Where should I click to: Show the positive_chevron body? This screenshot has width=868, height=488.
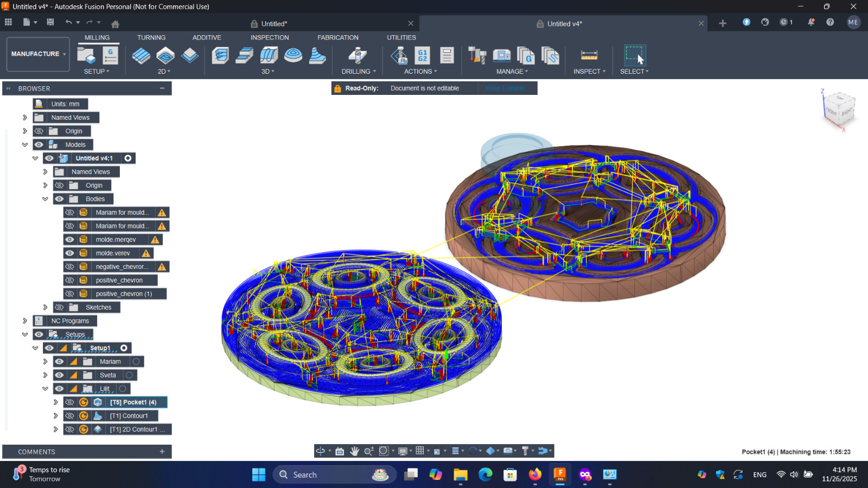(69, 280)
